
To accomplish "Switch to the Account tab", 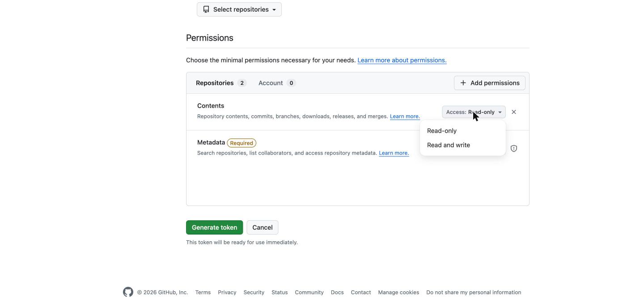I will click(x=277, y=83).
